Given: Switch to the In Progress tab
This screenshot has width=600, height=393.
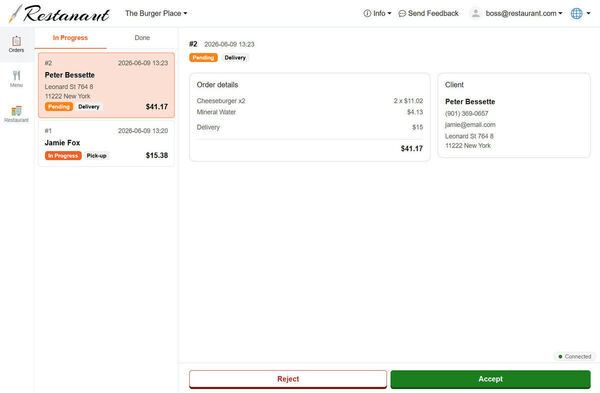Looking at the screenshot, I should coord(70,38).
